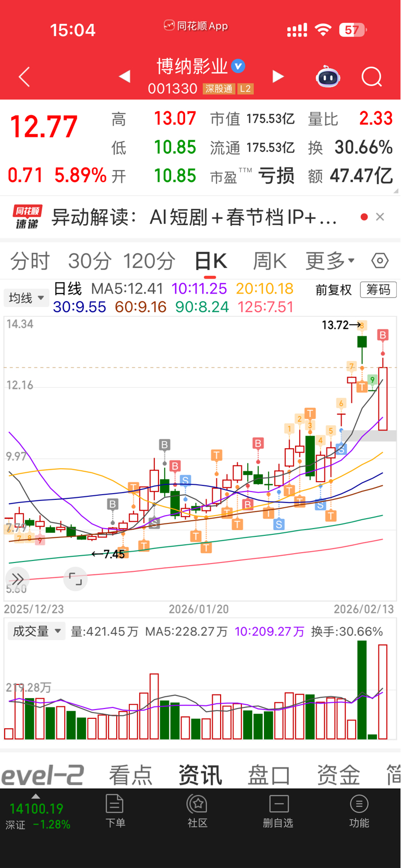Image resolution: width=401 pixels, height=868 pixels.
Task: Tap the 7.45 low price label
Action: click(x=114, y=554)
